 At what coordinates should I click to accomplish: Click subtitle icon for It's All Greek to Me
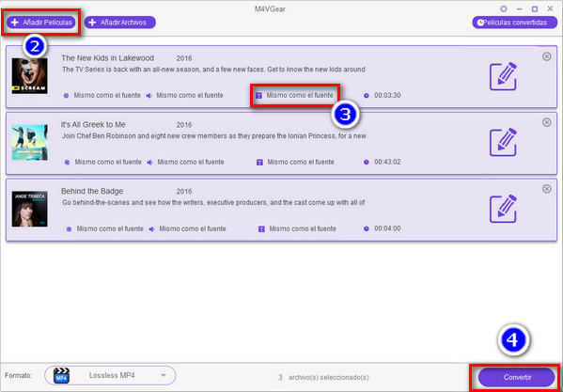point(259,163)
